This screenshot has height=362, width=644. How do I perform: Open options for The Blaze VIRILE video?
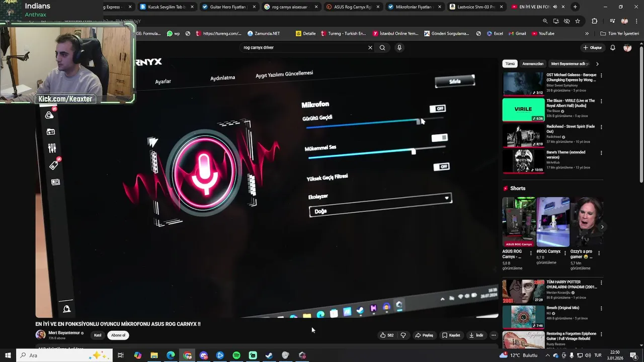[x=601, y=101]
